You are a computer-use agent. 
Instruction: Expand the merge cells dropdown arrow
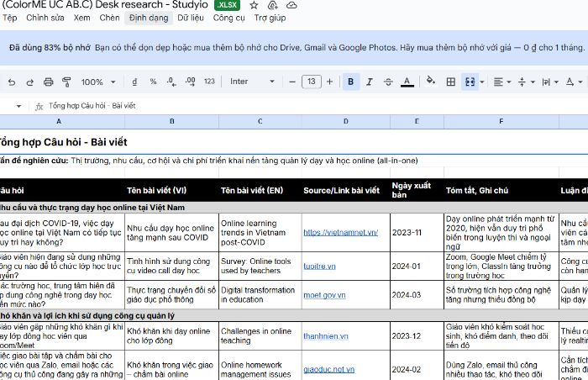click(482, 82)
